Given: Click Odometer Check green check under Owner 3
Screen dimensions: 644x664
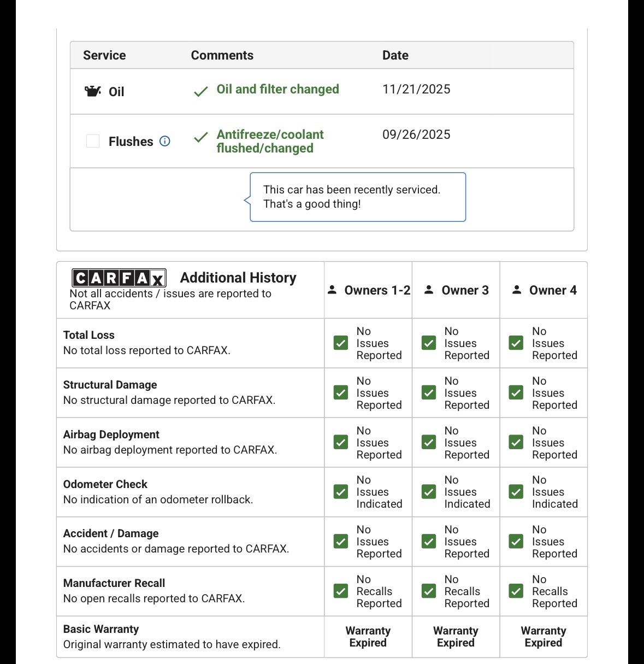Looking at the screenshot, I should (429, 492).
